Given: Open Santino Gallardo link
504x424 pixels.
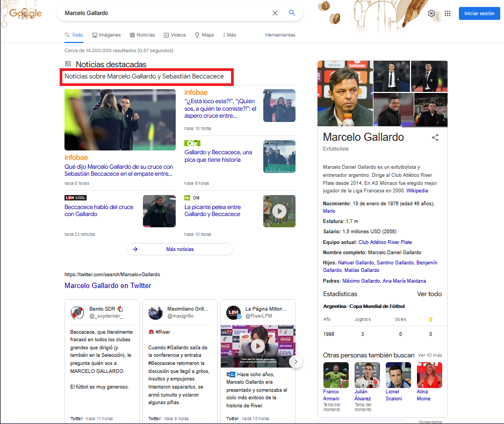Looking at the screenshot, I should point(395,263).
